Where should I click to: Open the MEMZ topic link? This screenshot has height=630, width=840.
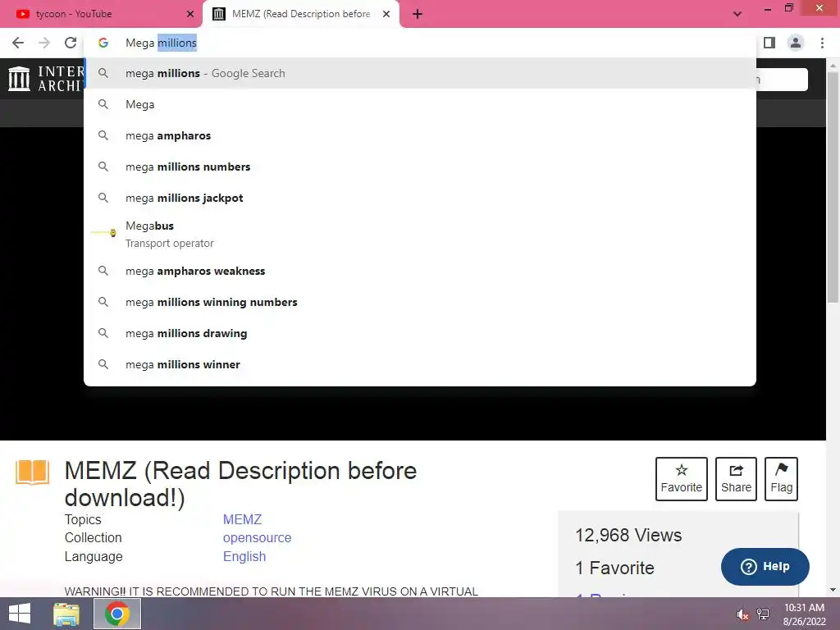242,519
